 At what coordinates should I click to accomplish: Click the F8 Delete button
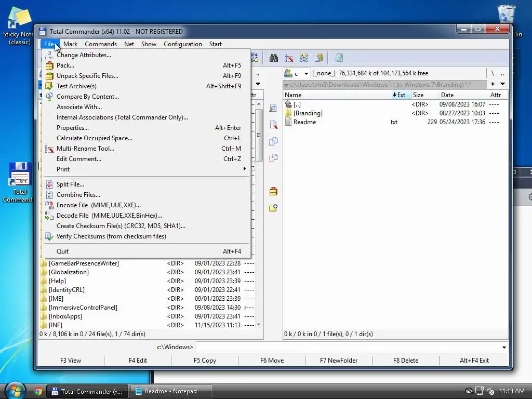[406, 361]
